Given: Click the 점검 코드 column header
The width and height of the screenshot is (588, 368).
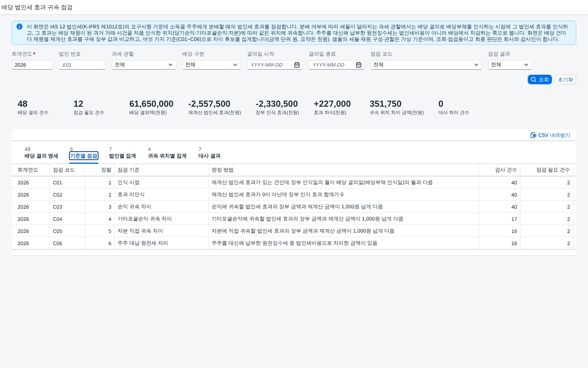Looking at the screenshot, I should pos(67,170).
